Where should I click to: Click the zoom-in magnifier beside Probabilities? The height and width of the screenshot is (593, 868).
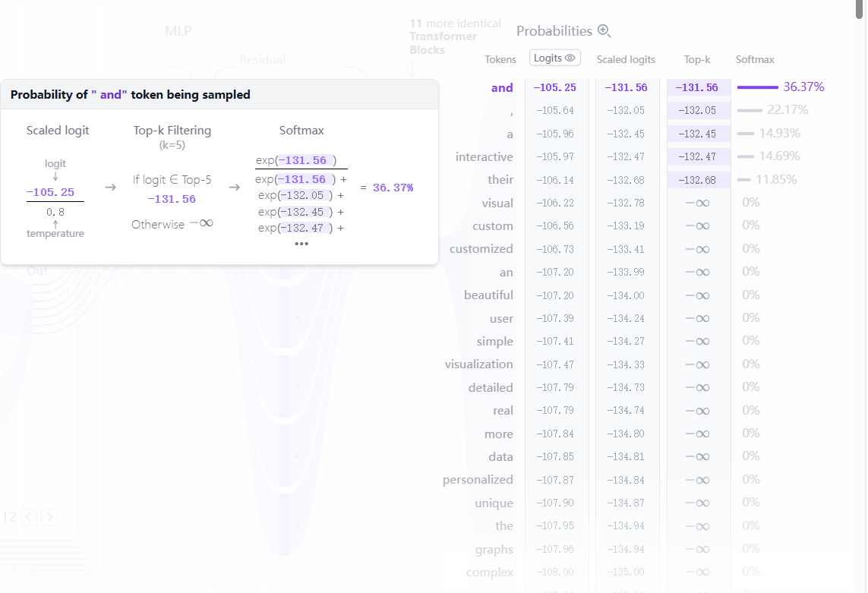coord(604,31)
